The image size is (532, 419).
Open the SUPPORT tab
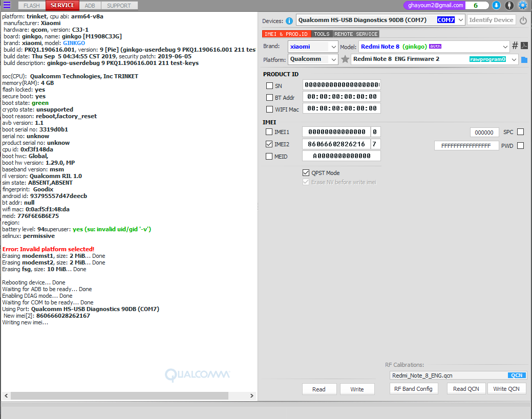tap(119, 6)
